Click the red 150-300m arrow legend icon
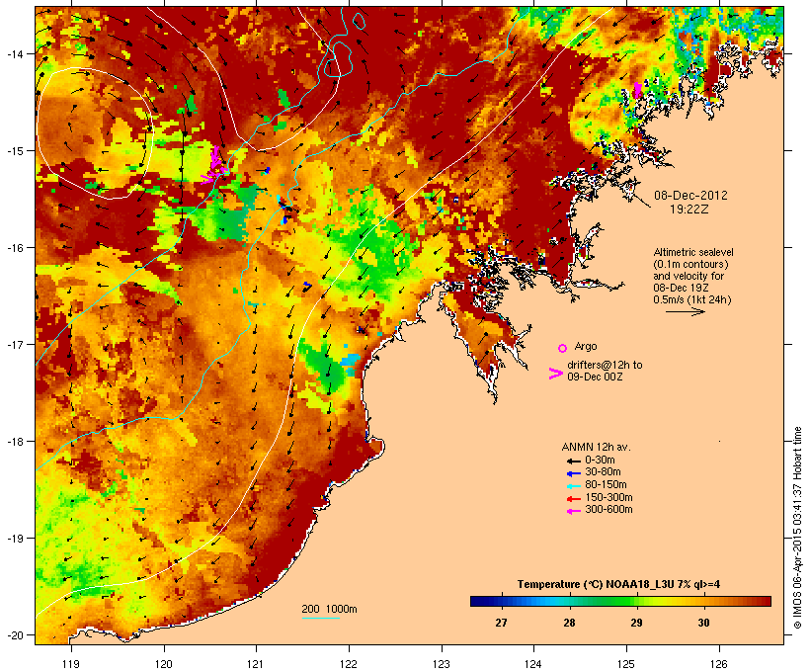810x672 pixels. pos(573,498)
